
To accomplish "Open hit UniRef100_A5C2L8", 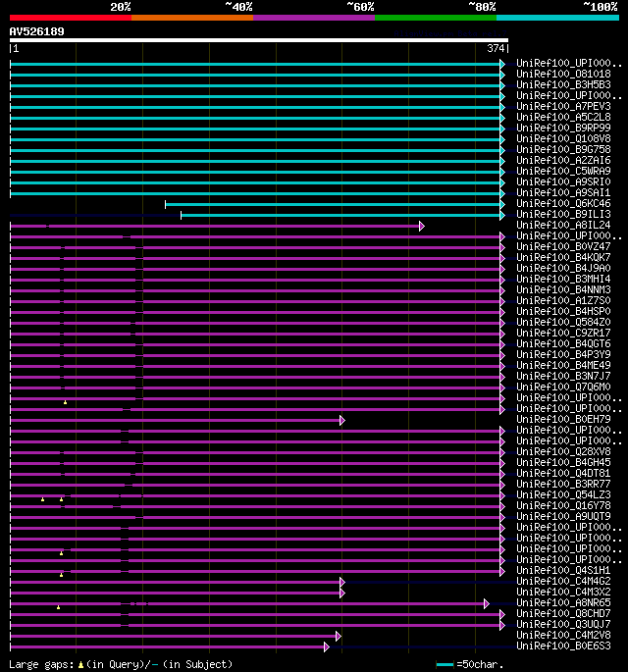I will 563,118.
